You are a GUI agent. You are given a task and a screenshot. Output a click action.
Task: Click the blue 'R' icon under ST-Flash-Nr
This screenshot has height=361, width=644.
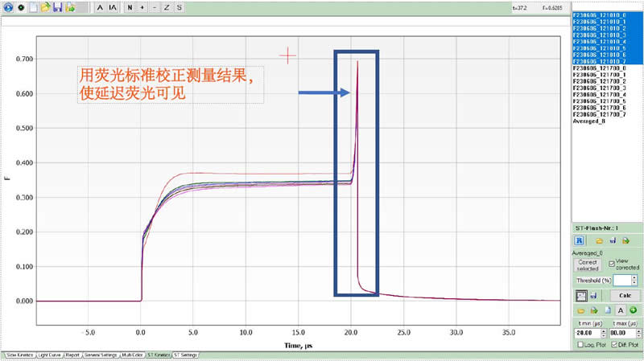coord(578,240)
